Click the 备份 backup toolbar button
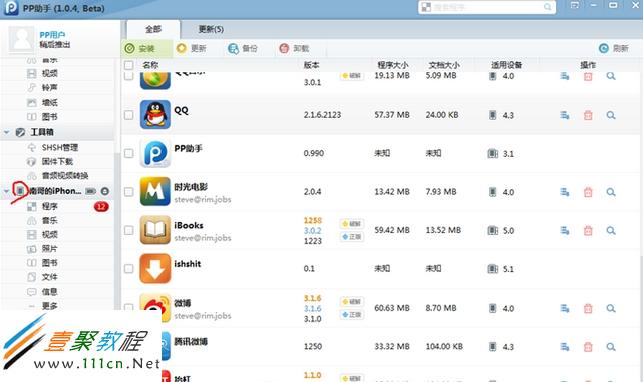The image size is (643, 382). [x=243, y=48]
